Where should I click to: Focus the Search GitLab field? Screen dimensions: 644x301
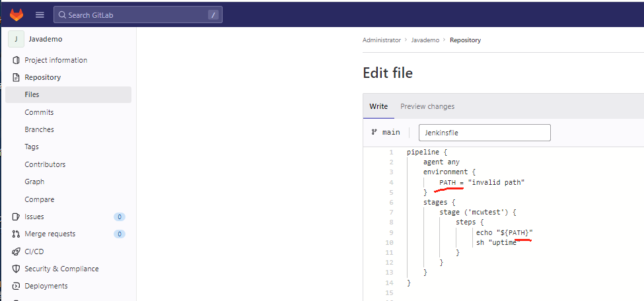138,15
